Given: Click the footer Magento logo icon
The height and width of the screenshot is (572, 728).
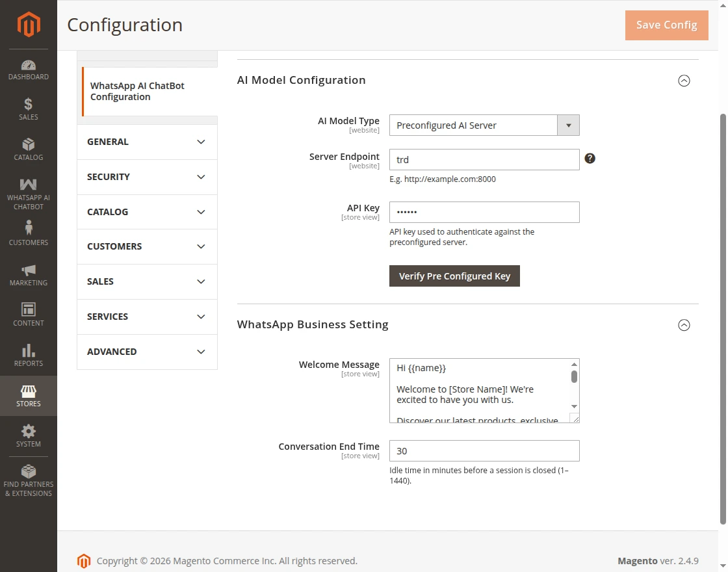Looking at the screenshot, I should click(84, 561).
